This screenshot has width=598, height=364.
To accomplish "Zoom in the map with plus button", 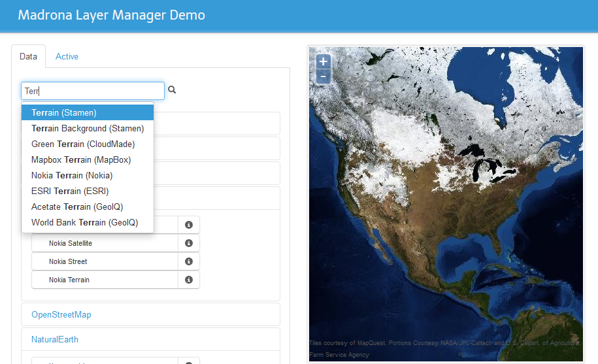I will (324, 61).
